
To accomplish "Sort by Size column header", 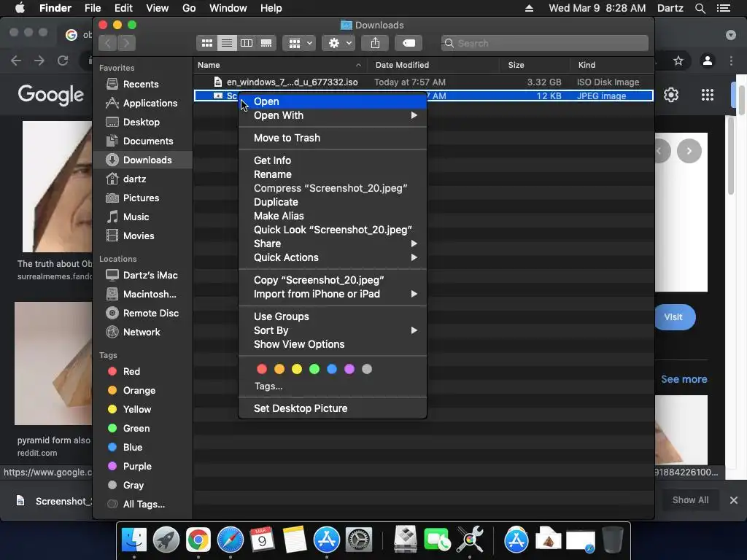I will coord(535,65).
